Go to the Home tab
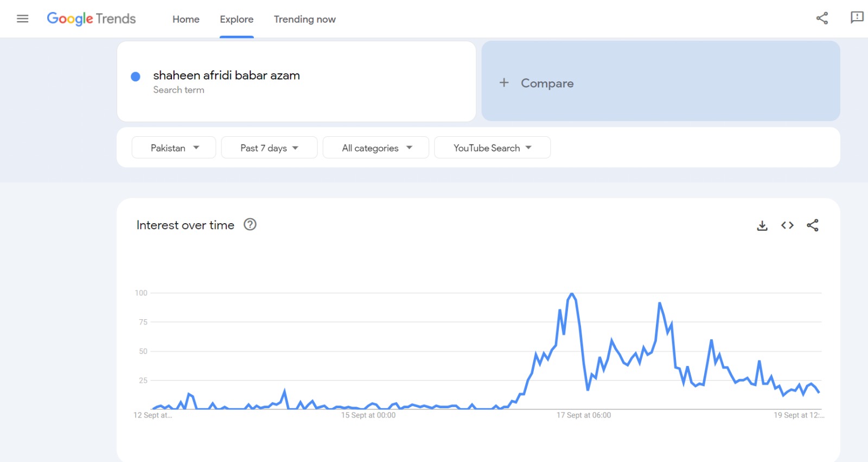868x462 pixels. click(x=186, y=20)
